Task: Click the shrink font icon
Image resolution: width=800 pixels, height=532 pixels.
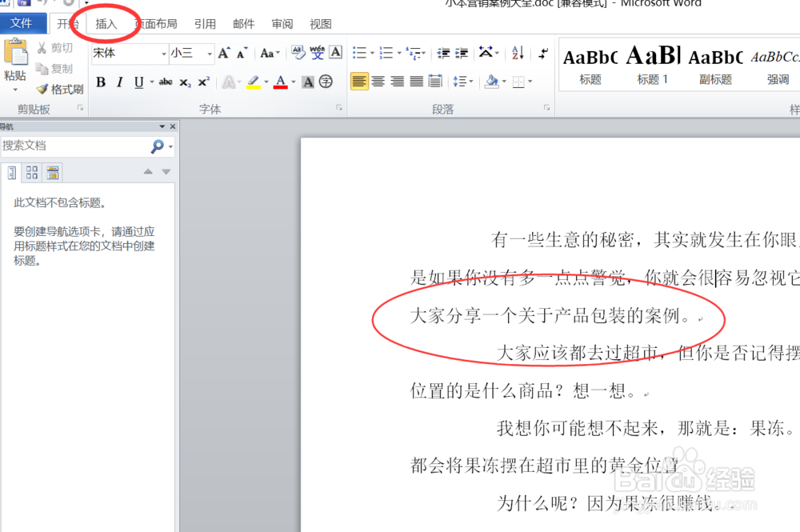Action: coord(242,53)
